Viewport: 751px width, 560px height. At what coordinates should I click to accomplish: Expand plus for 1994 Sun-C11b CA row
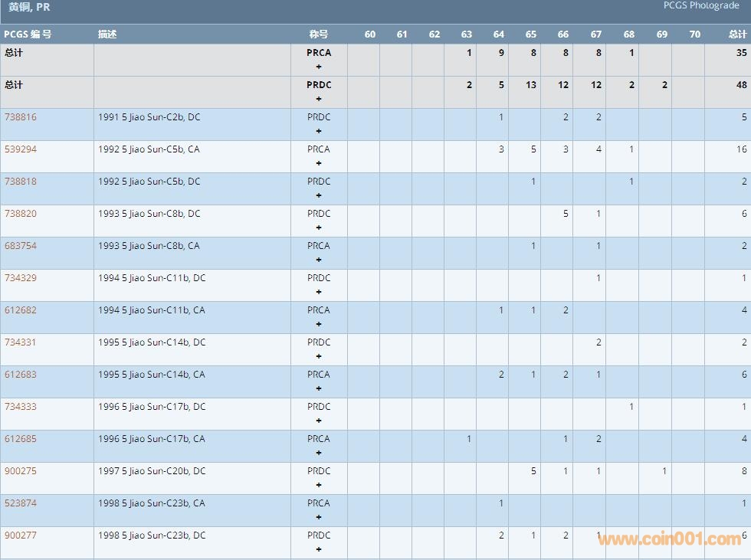319,324
